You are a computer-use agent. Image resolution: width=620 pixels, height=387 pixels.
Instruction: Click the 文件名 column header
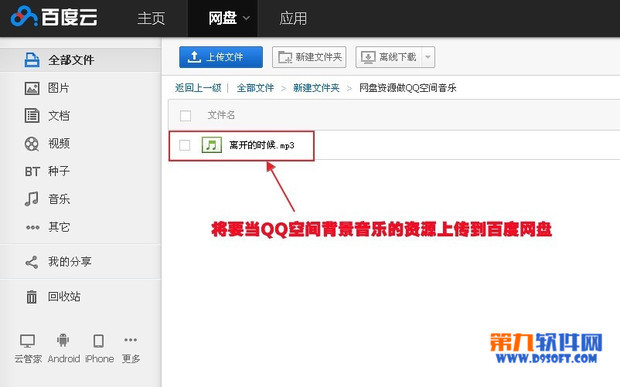tap(221, 115)
